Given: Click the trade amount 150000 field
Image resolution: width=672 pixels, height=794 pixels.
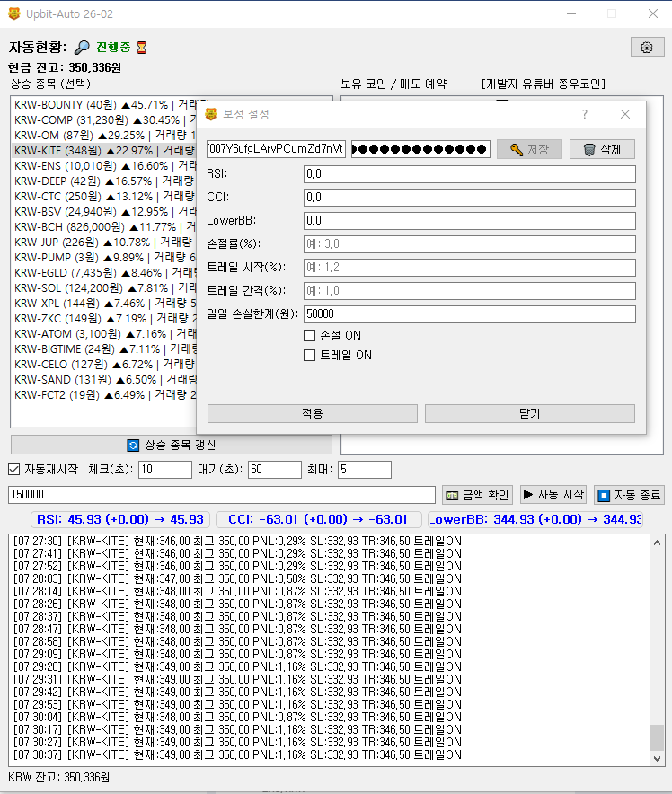Looking at the screenshot, I should [x=221, y=495].
